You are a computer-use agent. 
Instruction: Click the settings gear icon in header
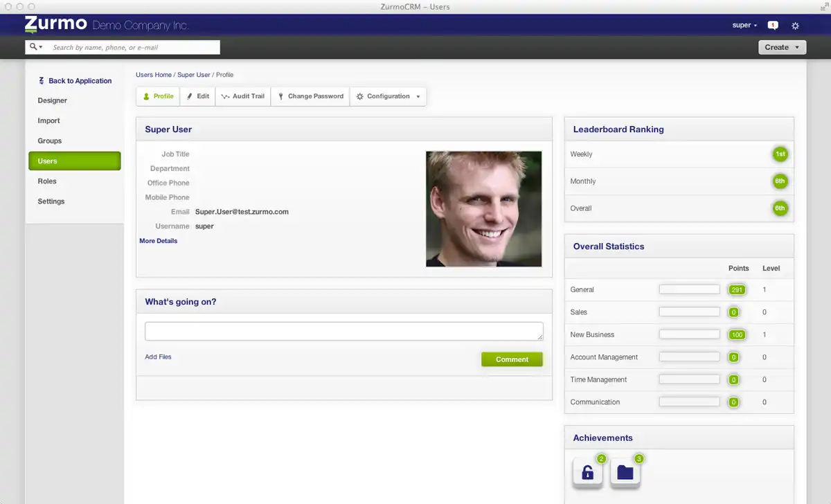[795, 26]
